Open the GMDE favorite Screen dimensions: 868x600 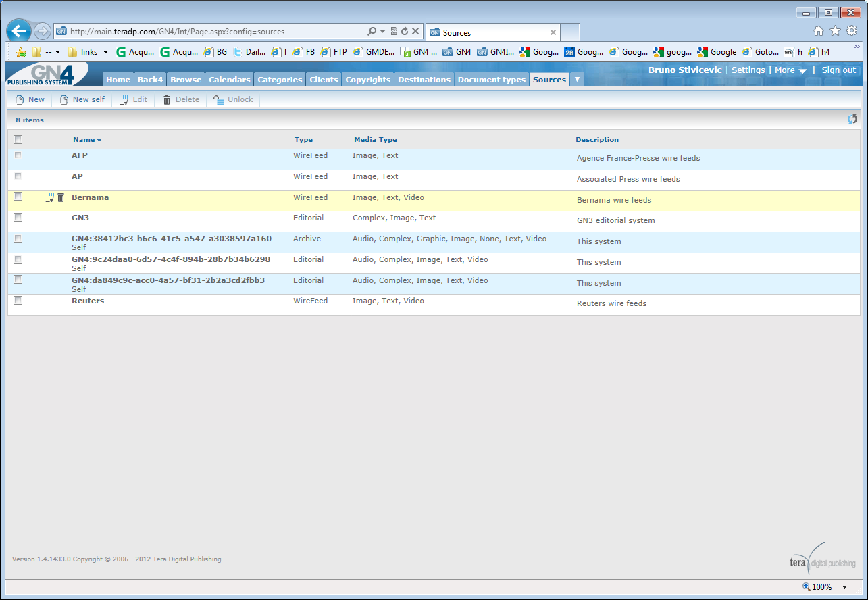tap(374, 52)
